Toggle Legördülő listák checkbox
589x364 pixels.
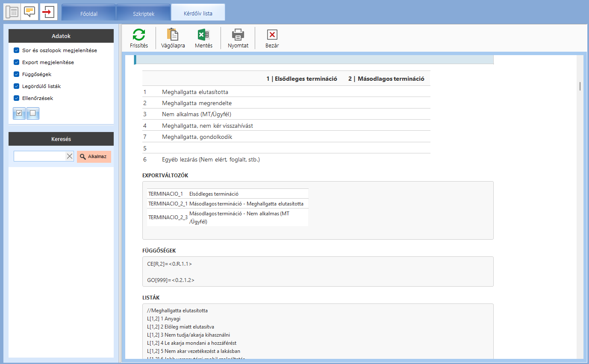17,86
